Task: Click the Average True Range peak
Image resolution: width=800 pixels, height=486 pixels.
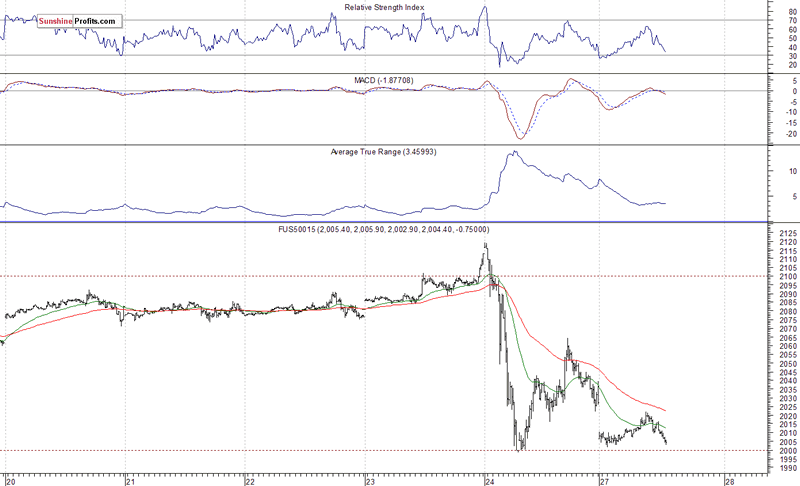Action: point(514,153)
